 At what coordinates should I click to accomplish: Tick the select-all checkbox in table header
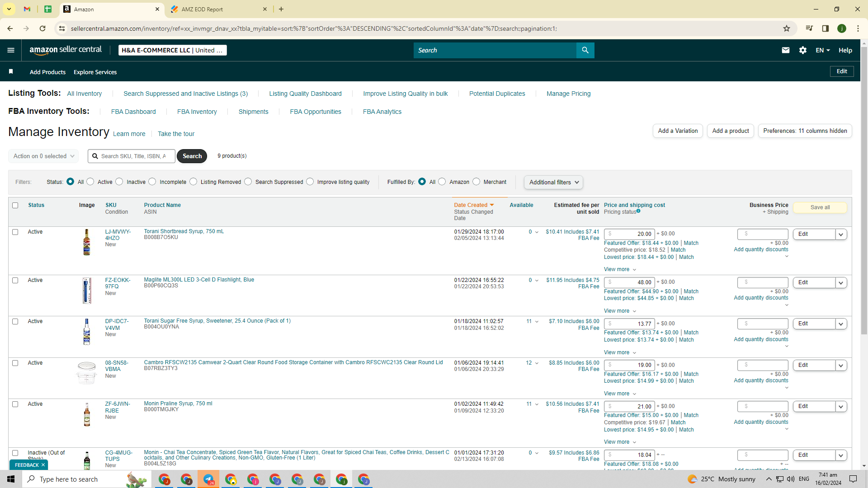pyautogui.click(x=15, y=205)
